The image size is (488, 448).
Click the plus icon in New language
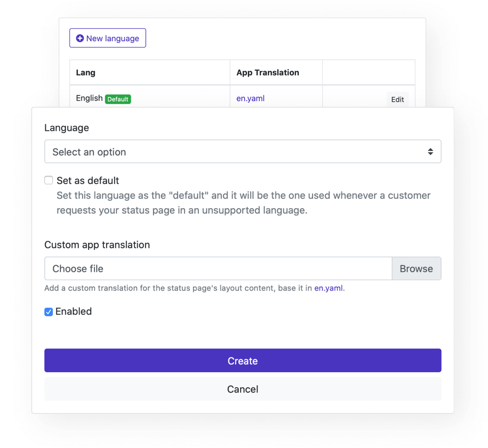click(80, 38)
